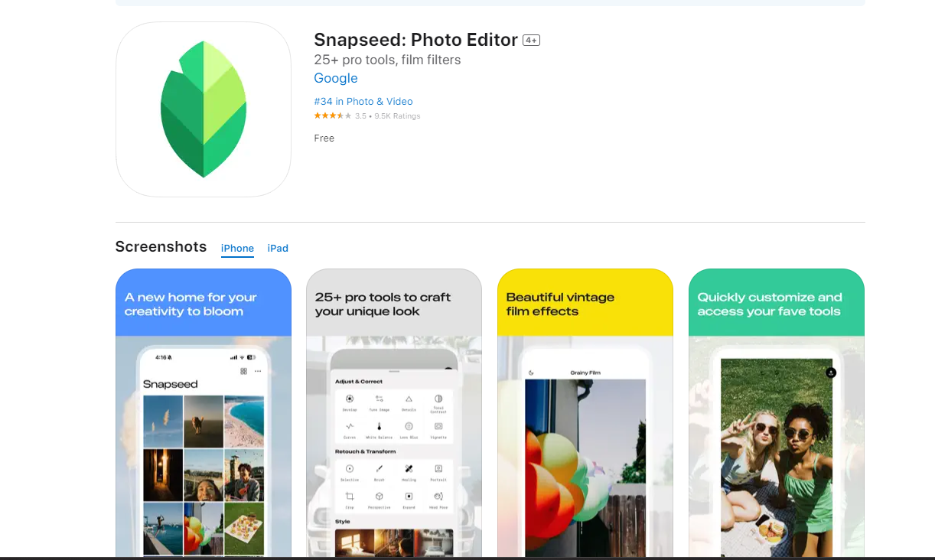Switch to the iPad screenshots tab
935x560 pixels.
coord(278,249)
